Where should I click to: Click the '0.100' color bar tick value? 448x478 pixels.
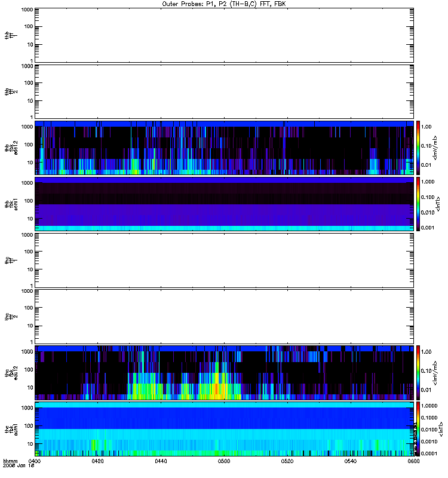pos(427,197)
